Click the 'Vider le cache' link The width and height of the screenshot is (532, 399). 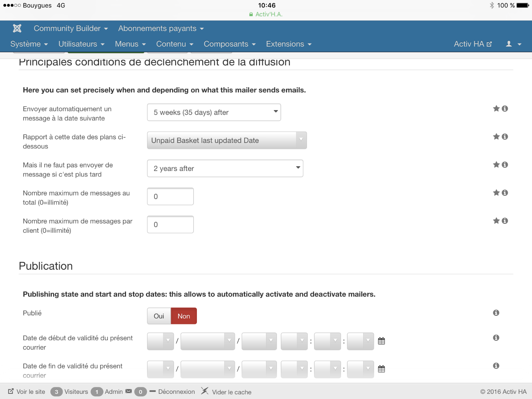(x=232, y=392)
